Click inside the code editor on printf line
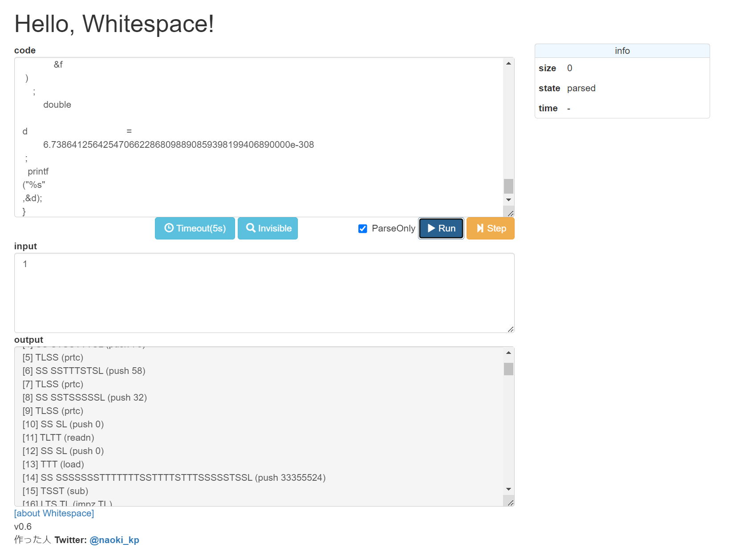Screen dimensions: 731x560 point(38,171)
